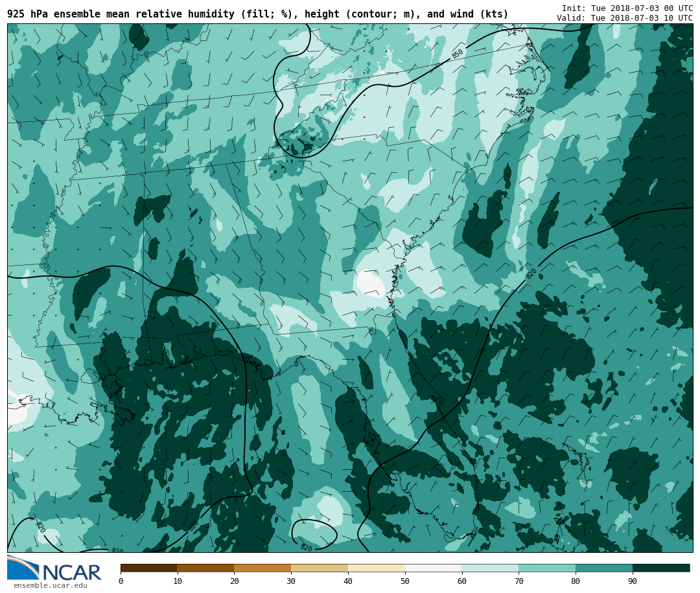Screen dimensions: 700x593
Task: Click the colorbar tick label 50
Action: [405, 581]
